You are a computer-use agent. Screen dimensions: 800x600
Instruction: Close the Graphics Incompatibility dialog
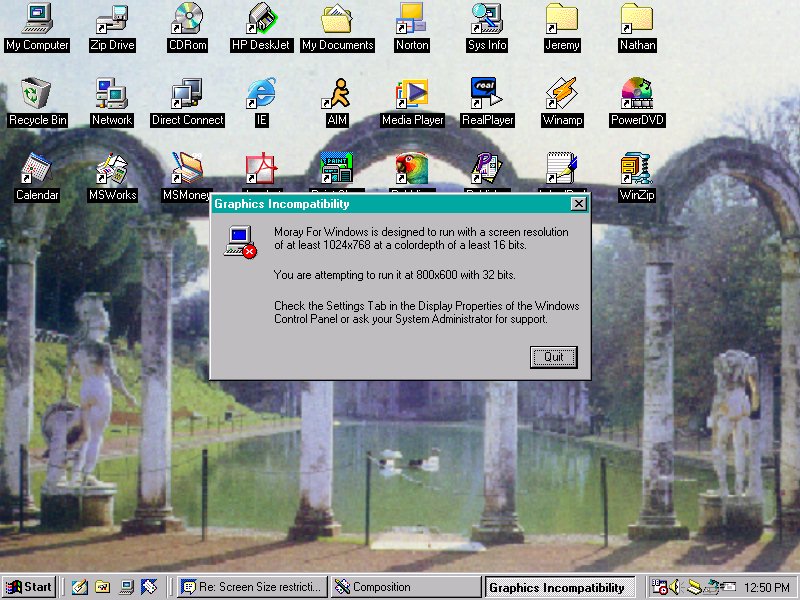click(578, 204)
